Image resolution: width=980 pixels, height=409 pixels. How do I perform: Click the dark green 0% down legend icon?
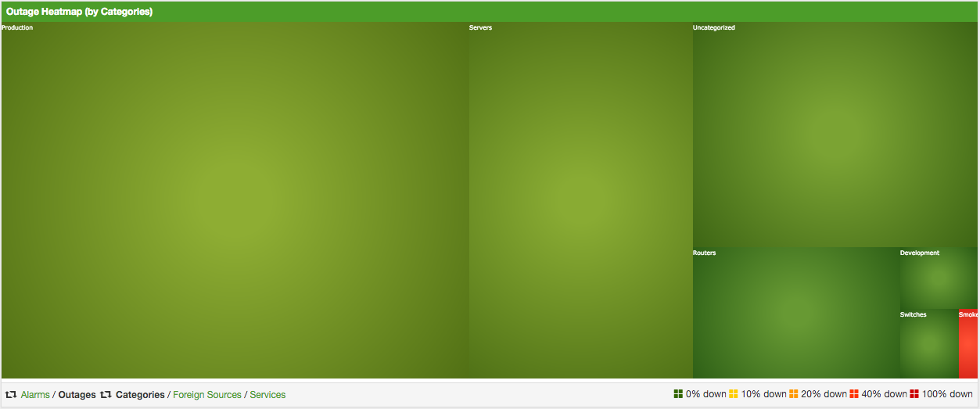678,394
